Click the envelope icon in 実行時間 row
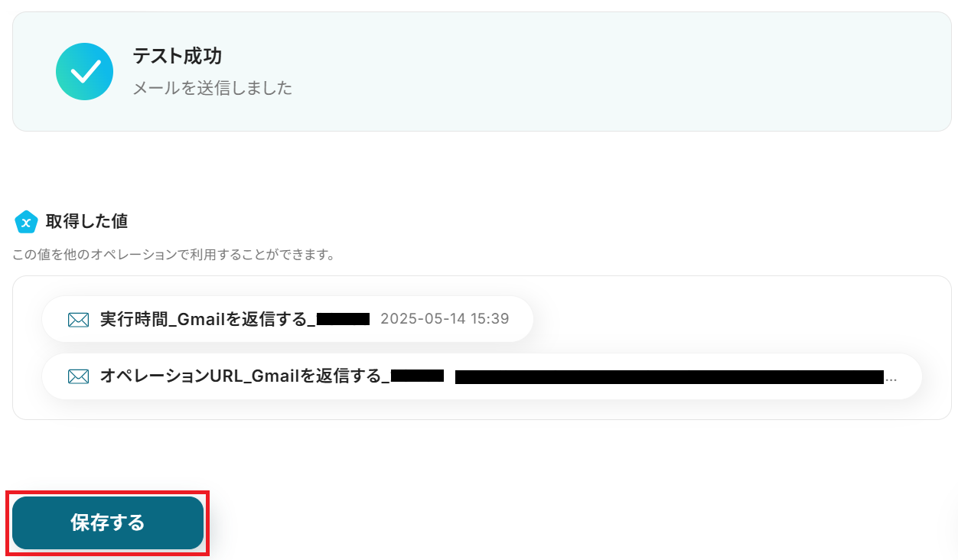This screenshot has width=958, height=560. (x=79, y=320)
